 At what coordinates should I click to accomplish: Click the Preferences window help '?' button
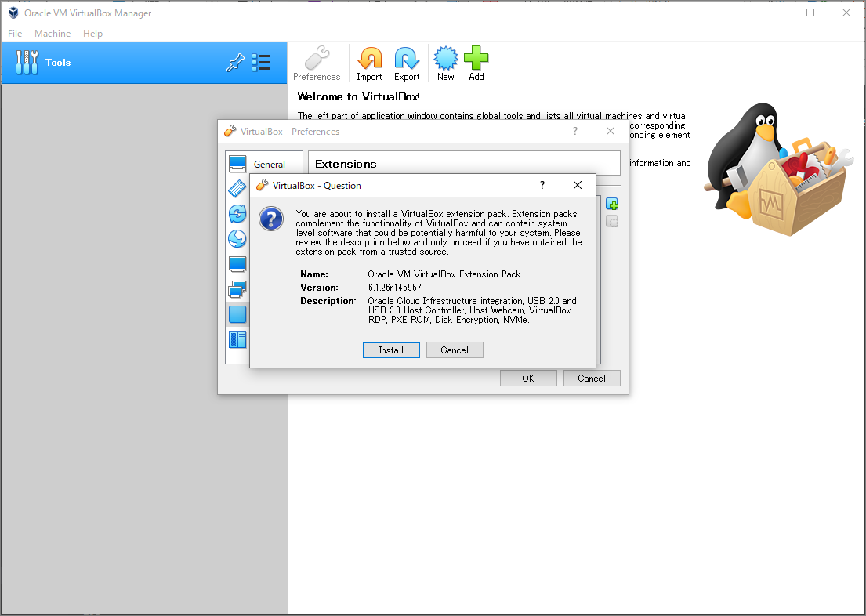(x=575, y=131)
